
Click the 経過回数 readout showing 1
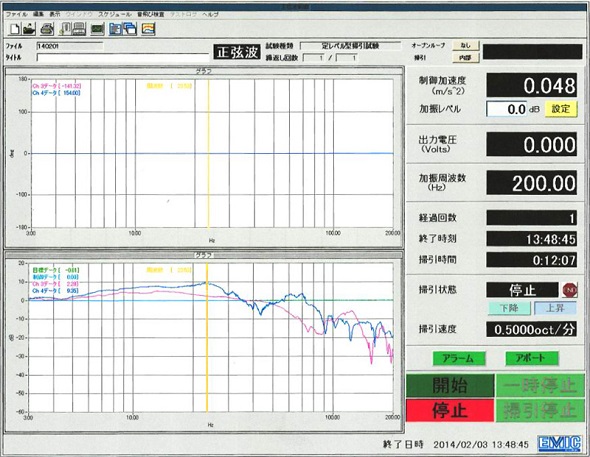pos(532,218)
